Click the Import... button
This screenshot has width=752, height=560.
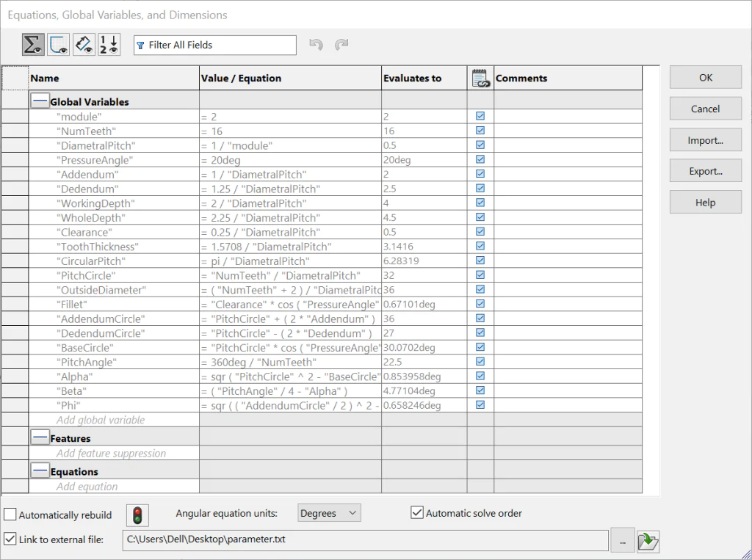(706, 140)
